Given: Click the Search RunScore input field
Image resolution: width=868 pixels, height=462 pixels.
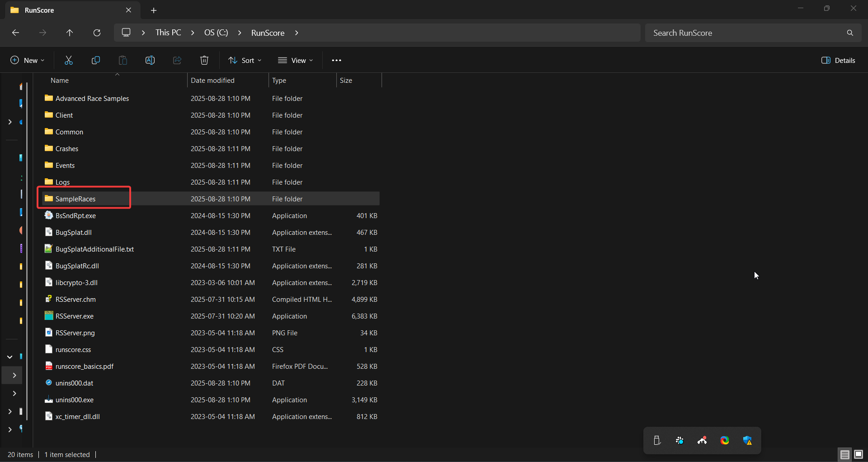Looking at the screenshot, I should (746, 33).
